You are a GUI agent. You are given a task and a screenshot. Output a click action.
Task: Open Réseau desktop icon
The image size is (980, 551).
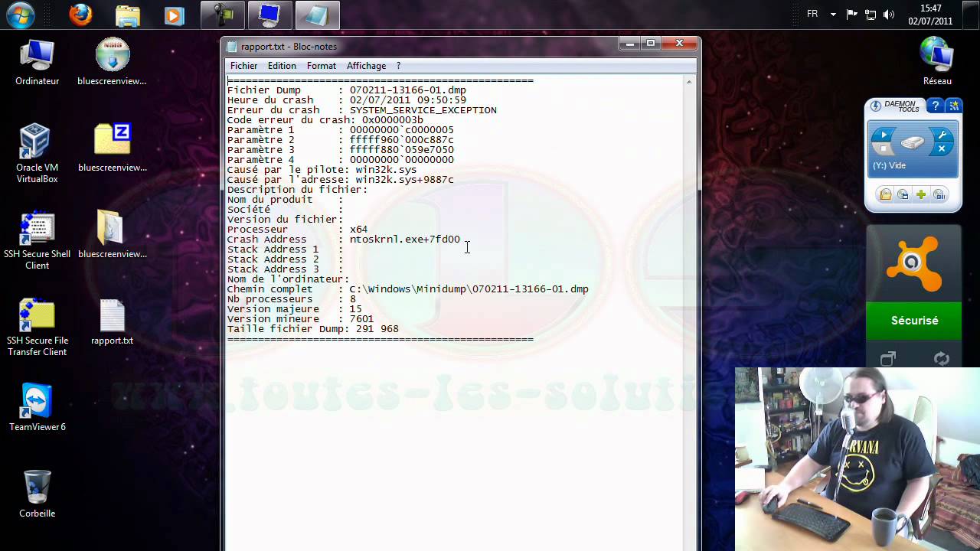pos(937,61)
